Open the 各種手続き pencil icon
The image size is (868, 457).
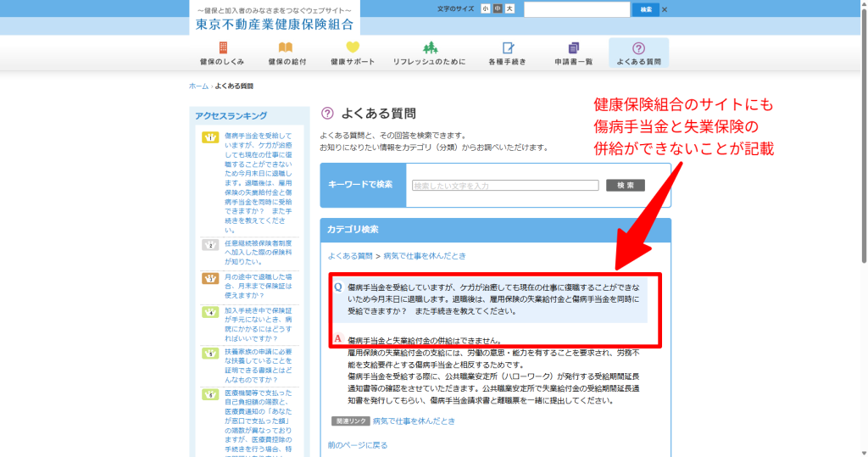coord(508,47)
